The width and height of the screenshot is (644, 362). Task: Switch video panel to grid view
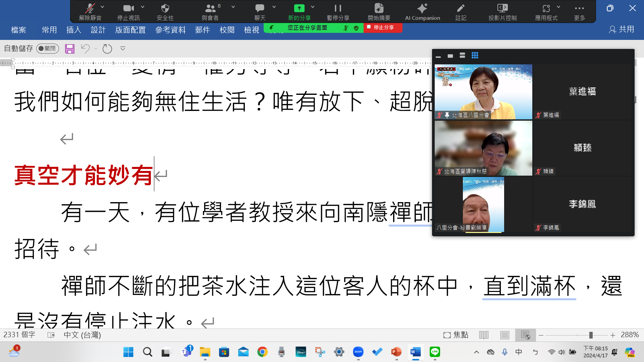coord(475,55)
